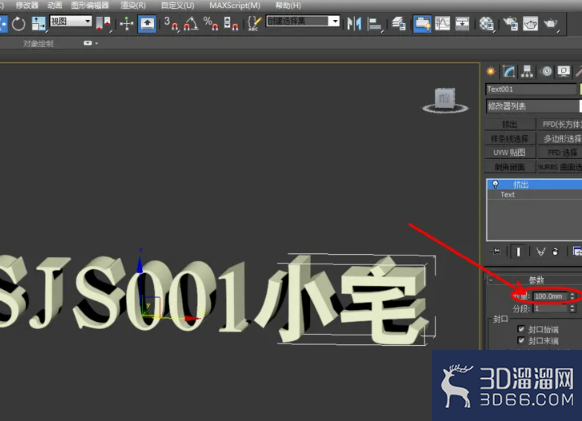This screenshot has width=582, height=421.
Task: Open the object color swatch beside Text001
Action: pyautogui.click(x=581, y=89)
